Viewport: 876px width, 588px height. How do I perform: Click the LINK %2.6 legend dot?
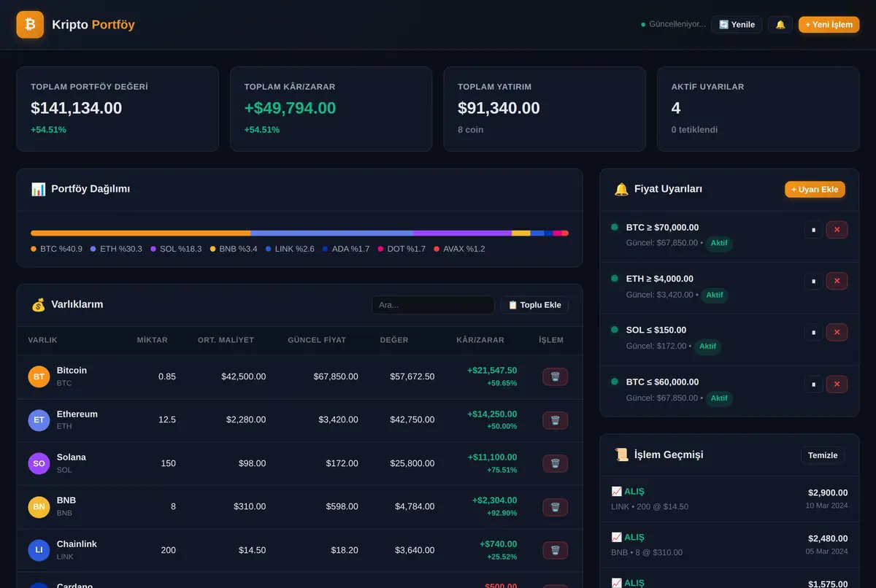269,249
